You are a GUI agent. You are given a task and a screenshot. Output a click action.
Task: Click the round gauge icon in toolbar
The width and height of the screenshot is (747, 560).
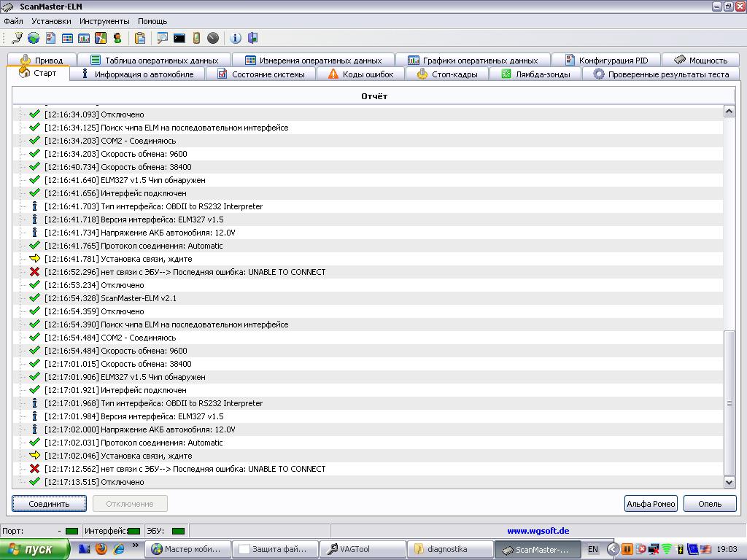(213, 38)
